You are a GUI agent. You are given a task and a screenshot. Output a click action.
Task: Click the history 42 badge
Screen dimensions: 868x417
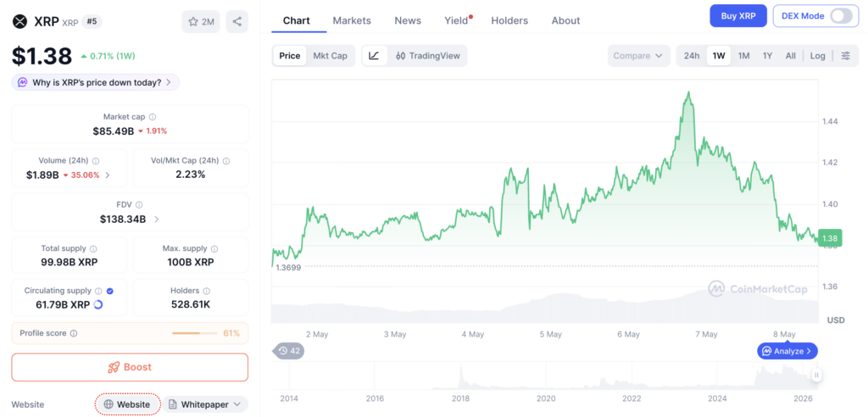click(290, 351)
